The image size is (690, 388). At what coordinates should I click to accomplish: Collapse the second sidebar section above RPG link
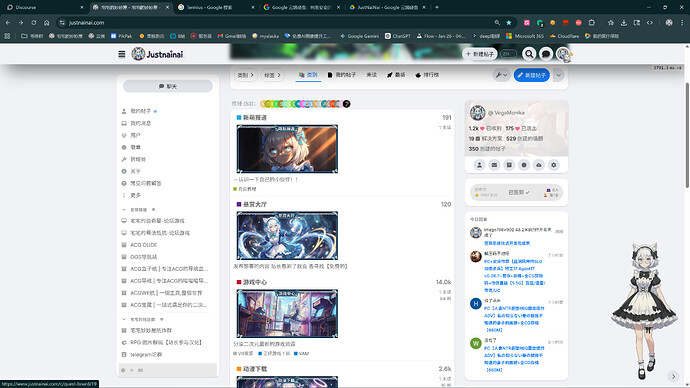point(124,319)
